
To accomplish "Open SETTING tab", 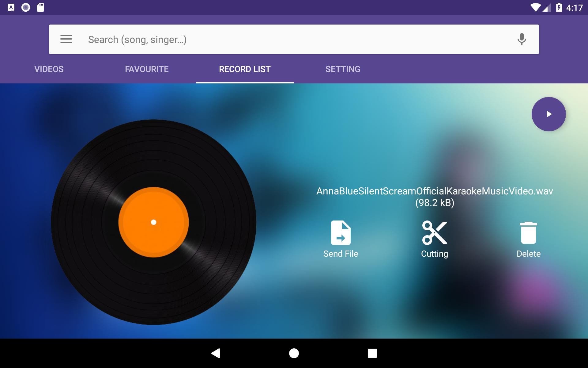I will point(343,69).
